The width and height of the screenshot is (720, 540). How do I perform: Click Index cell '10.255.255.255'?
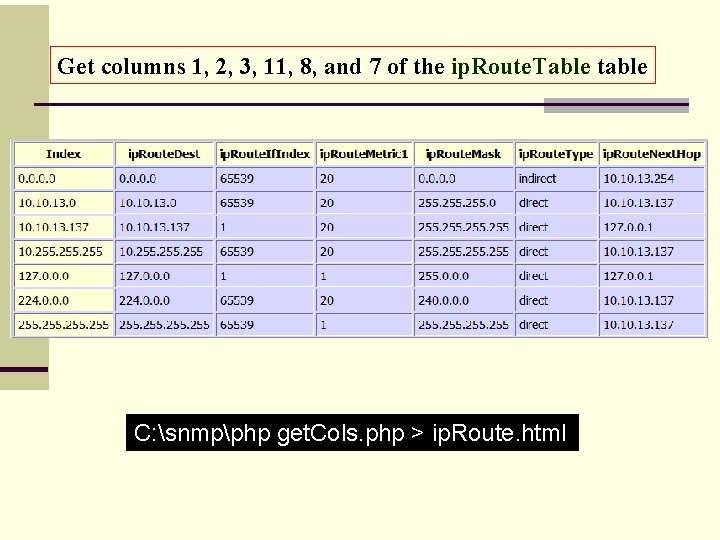point(64,252)
